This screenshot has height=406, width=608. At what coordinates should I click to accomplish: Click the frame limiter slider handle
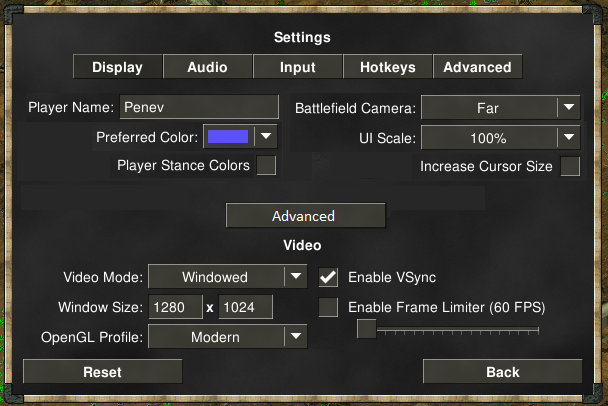click(367, 329)
